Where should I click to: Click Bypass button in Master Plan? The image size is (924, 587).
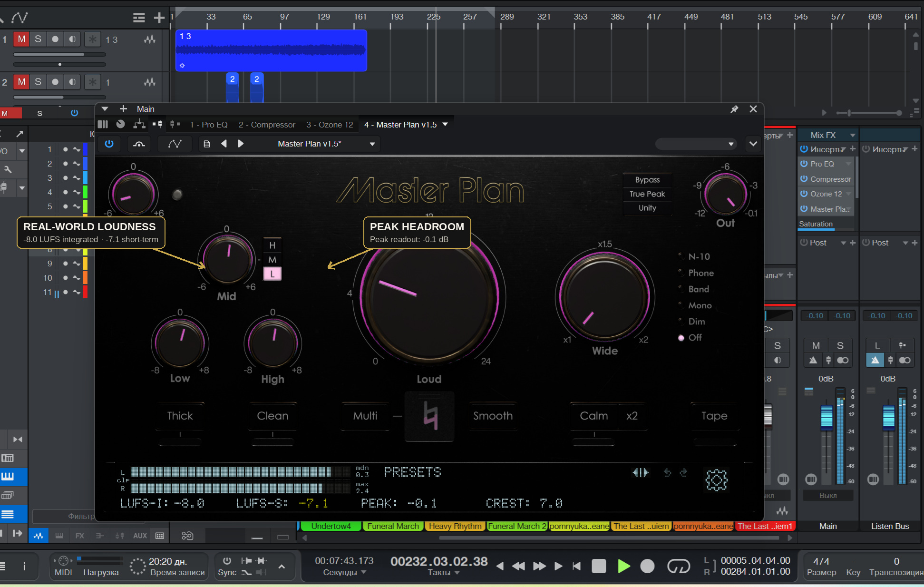[647, 180]
